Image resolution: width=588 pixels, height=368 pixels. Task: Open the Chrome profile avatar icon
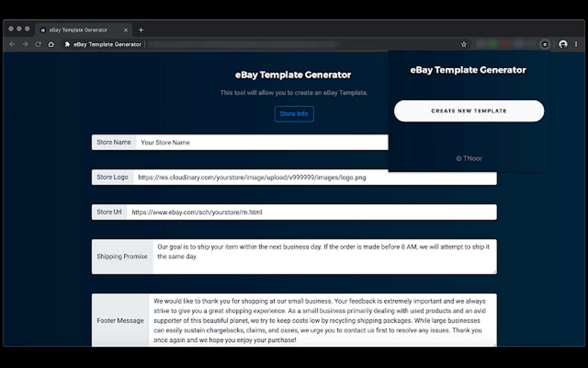563,44
